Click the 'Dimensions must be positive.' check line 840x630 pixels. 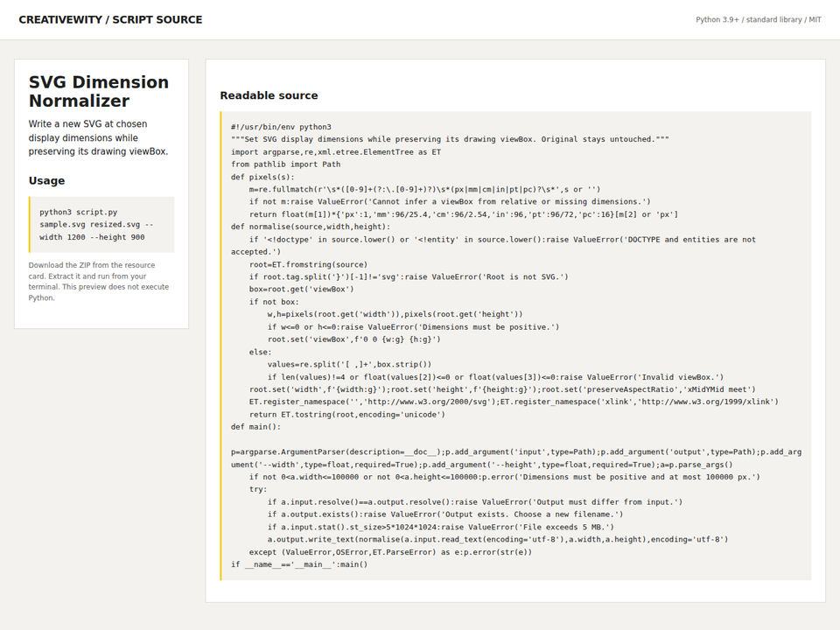point(414,326)
